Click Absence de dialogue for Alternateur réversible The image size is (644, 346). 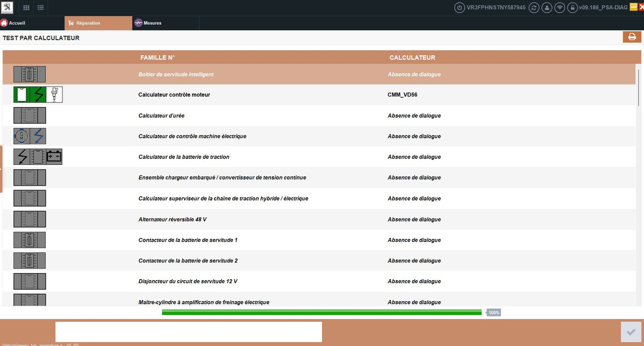click(x=414, y=219)
